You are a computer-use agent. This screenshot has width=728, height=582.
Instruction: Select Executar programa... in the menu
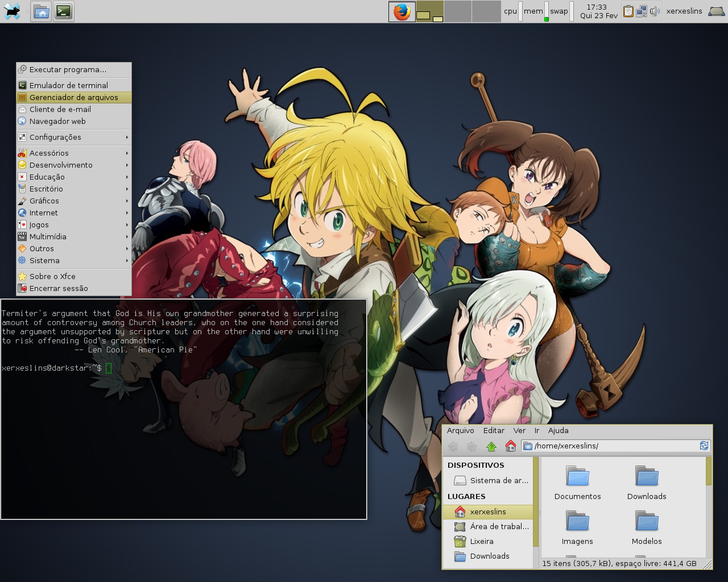(x=74, y=69)
